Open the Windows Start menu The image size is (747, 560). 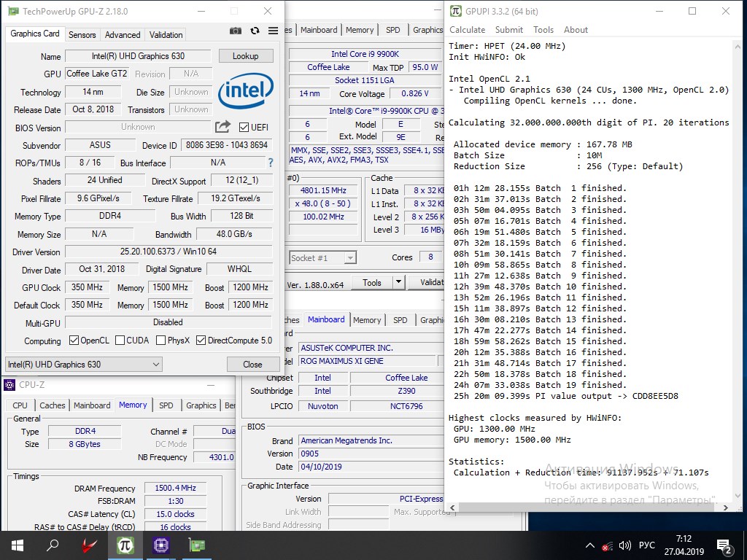18,545
